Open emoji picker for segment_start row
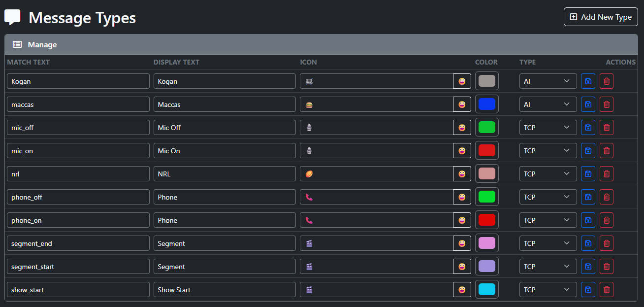The width and height of the screenshot is (644, 307). [x=462, y=267]
